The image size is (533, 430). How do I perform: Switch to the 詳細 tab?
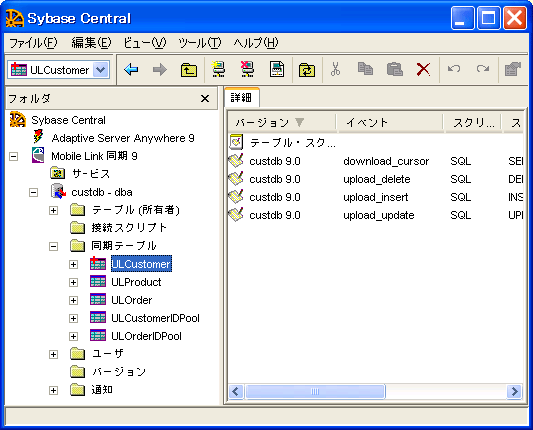point(241,98)
